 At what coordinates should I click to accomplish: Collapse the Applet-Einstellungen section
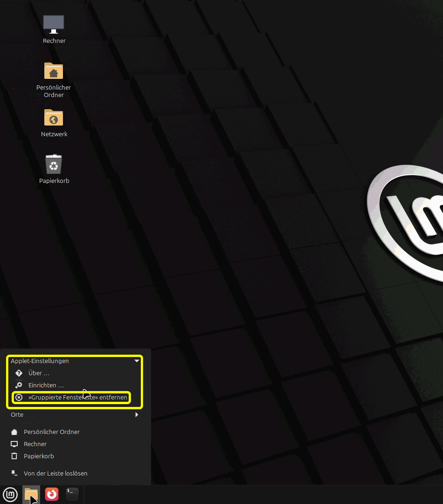tap(40, 361)
